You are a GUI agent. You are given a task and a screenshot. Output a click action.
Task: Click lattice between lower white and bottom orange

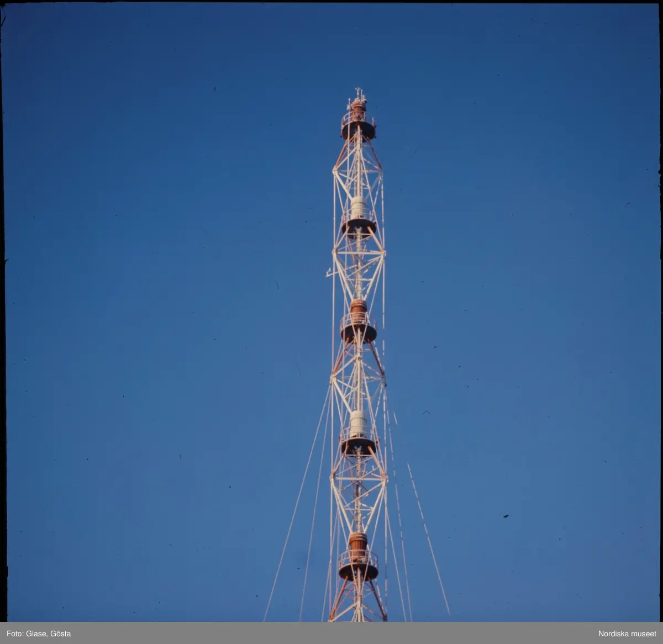pyautogui.click(x=358, y=492)
